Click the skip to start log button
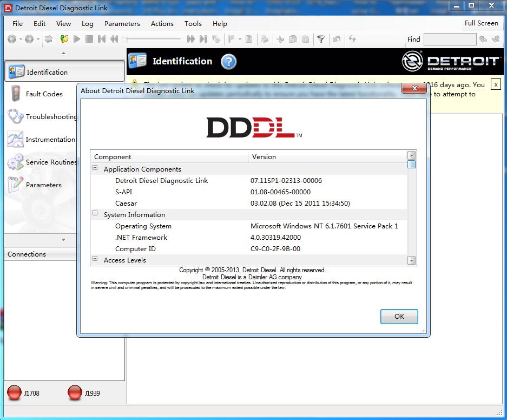The height and width of the screenshot is (420, 507). click(x=102, y=39)
